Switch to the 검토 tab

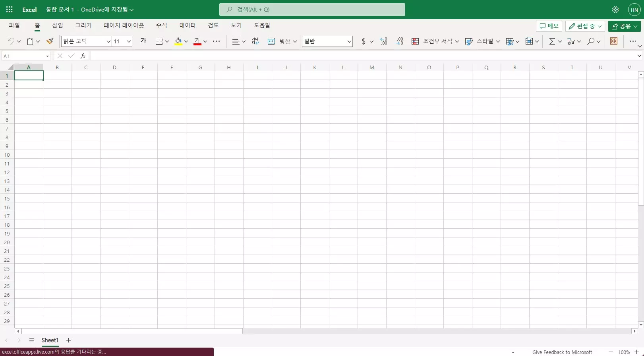[x=213, y=25]
